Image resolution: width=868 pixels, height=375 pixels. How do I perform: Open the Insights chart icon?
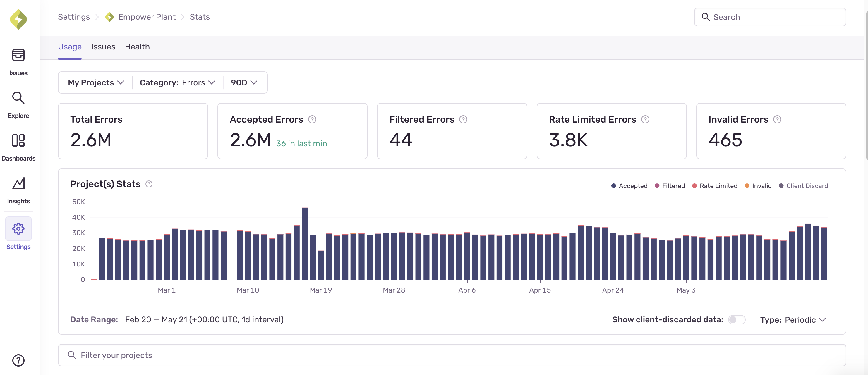[18, 184]
